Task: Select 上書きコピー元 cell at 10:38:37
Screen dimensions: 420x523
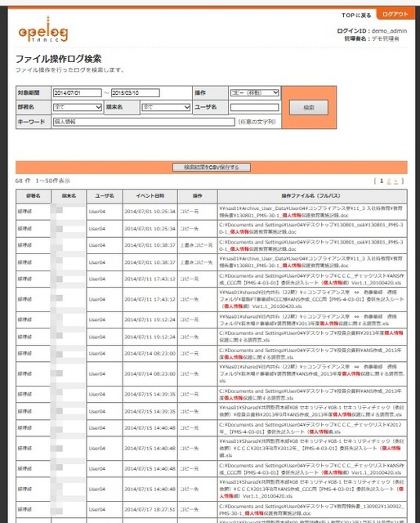Action: pyautogui.click(x=198, y=245)
